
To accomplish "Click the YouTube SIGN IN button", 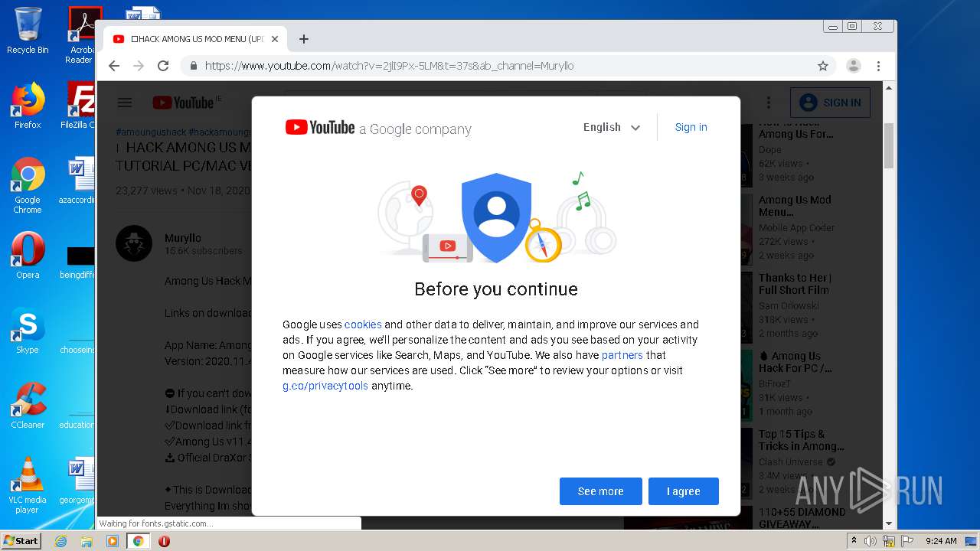I will click(830, 103).
